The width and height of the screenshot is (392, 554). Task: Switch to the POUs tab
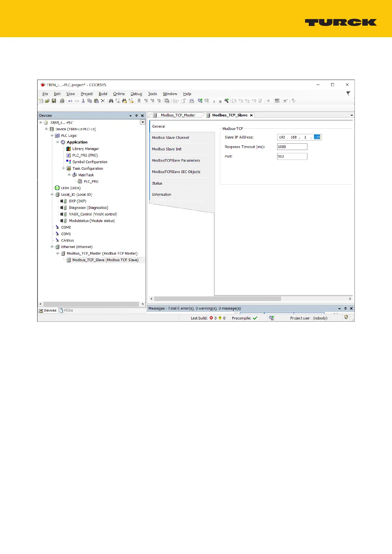(66, 310)
